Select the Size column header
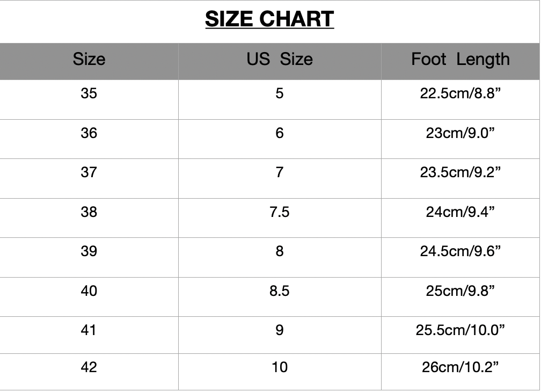Image resolution: width=541 pixels, height=392 pixels. pos(89,59)
